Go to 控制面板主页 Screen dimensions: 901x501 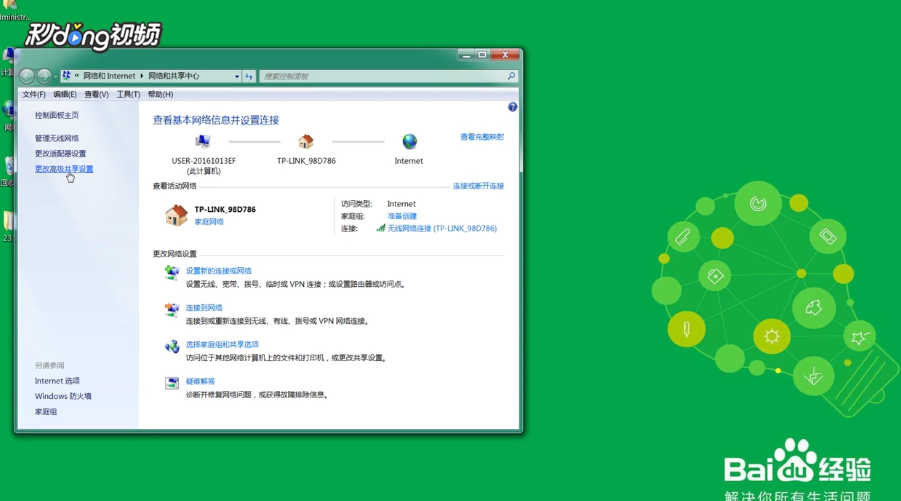pos(57,115)
